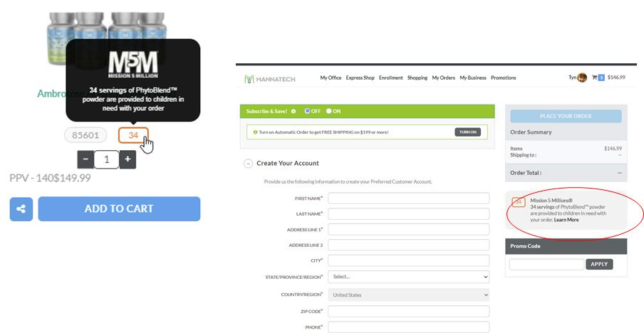Click the Zip Code field

pyautogui.click(x=409, y=311)
